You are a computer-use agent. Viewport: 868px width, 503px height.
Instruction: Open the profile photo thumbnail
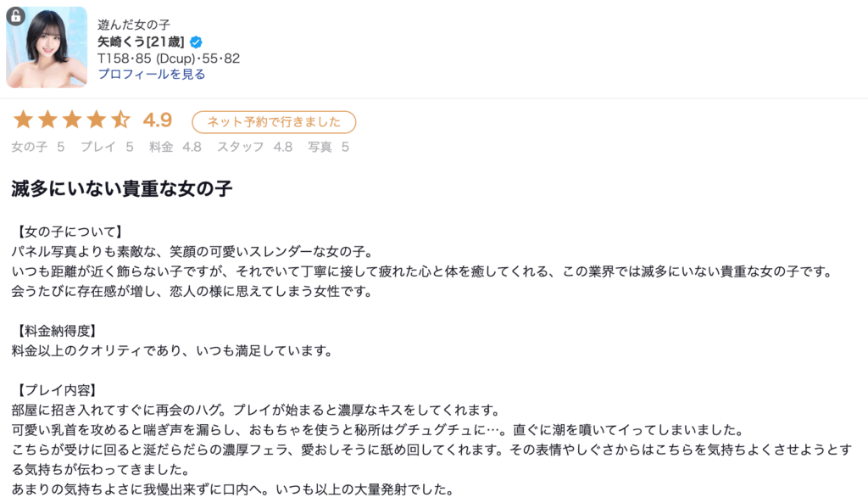pyautogui.click(x=47, y=48)
